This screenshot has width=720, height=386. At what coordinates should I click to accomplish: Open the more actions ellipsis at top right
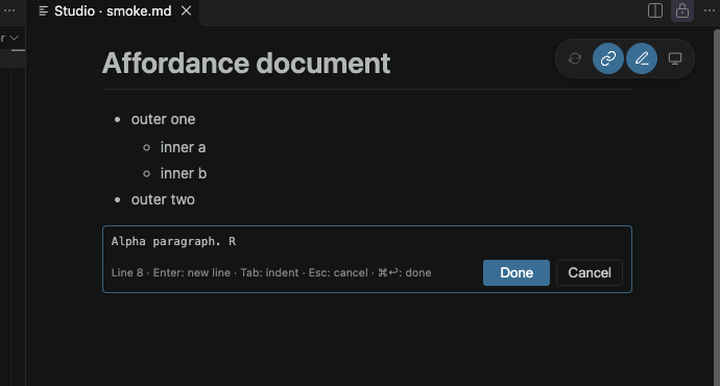click(x=709, y=11)
